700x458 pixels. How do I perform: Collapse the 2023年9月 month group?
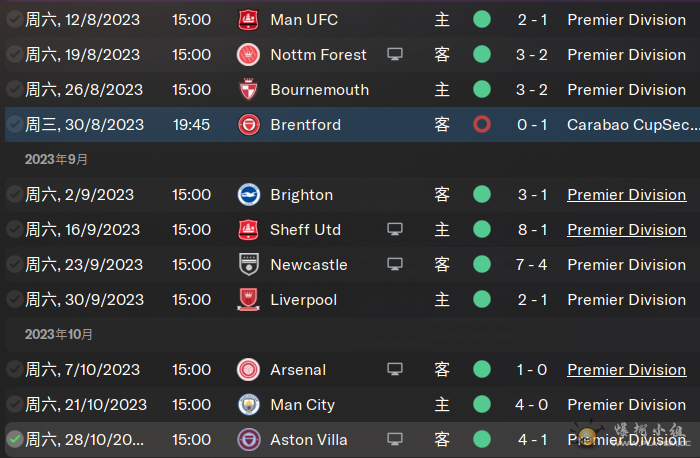point(56,159)
